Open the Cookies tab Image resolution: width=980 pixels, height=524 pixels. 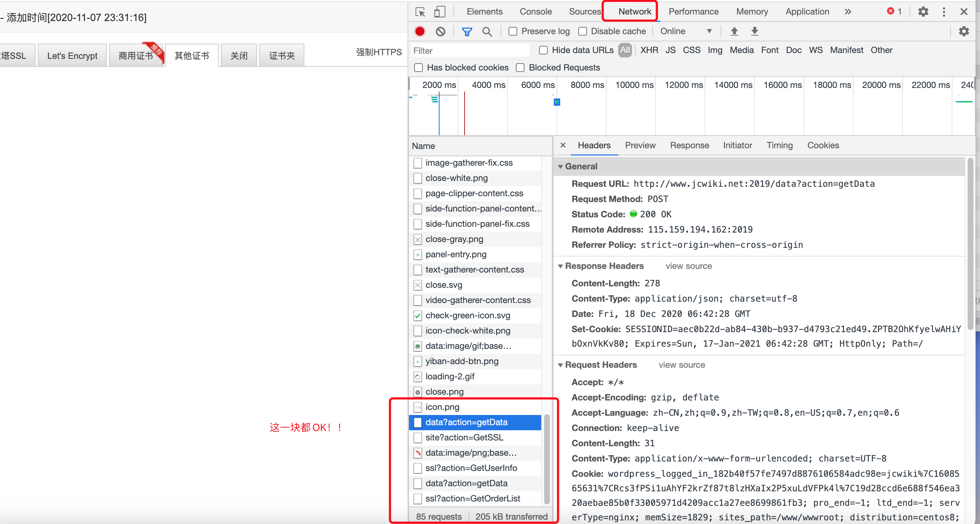(823, 145)
